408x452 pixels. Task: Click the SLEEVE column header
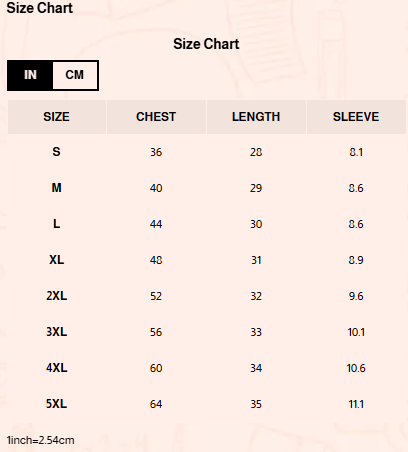(356, 117)
